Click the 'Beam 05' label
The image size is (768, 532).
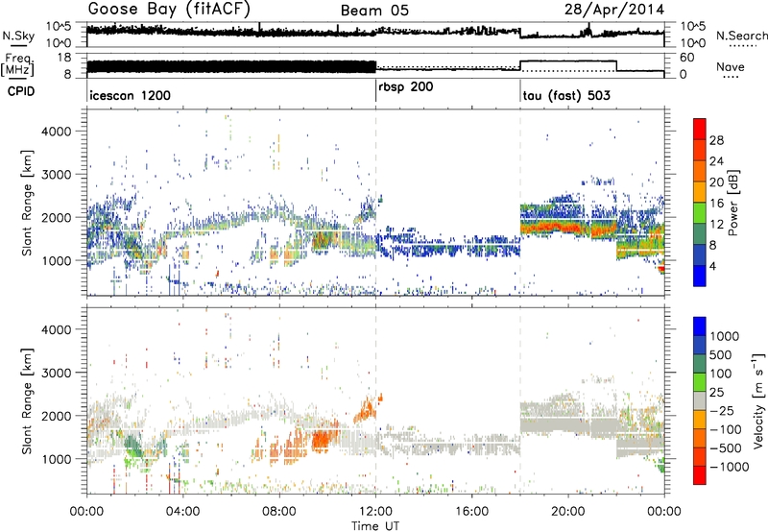pyautogui.click(x=374, y=11)
